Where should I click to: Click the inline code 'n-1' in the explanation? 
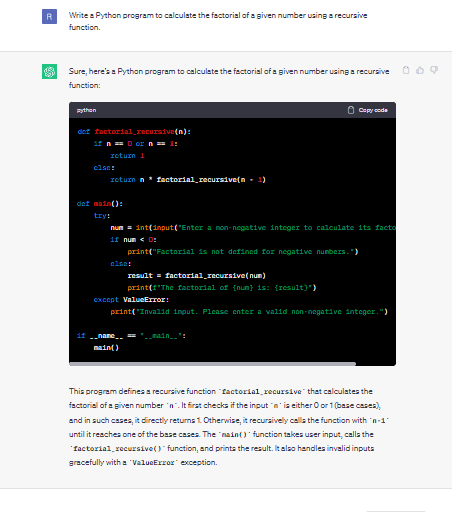pyautogui.click(x=378, y=421)
